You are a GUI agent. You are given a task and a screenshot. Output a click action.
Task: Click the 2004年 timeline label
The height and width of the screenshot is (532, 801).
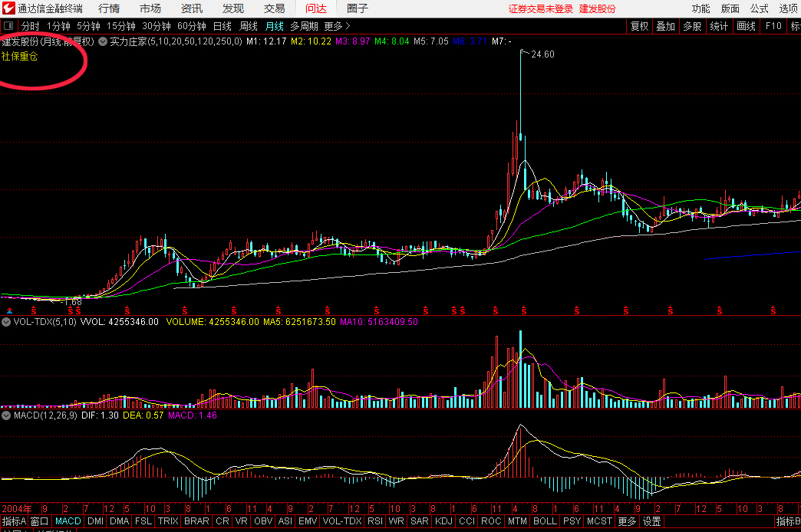17,509
